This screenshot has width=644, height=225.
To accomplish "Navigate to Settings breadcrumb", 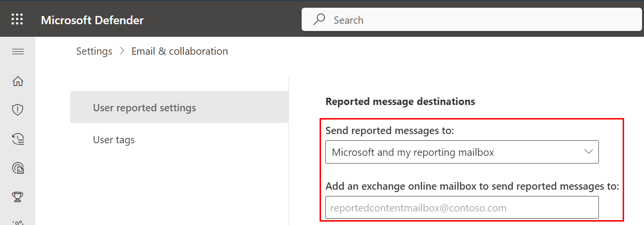I will point(94,51).
